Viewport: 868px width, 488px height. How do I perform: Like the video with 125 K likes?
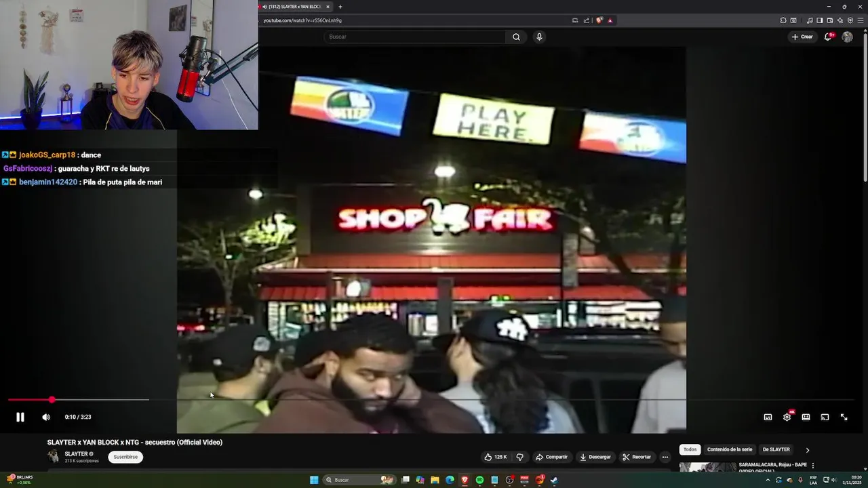[496, 457]
